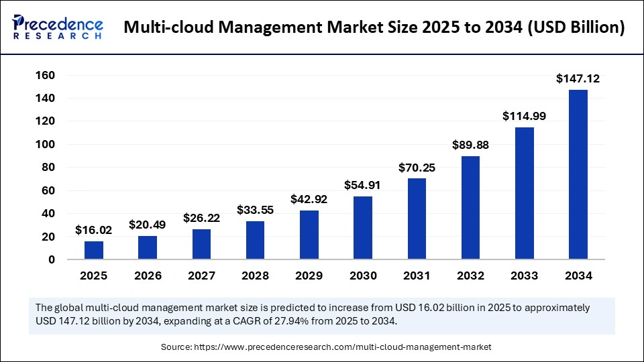Viewport: 644px width, 362px height.
Task: Click the 2028 x-axis year label
Action: tap(255, 276)
